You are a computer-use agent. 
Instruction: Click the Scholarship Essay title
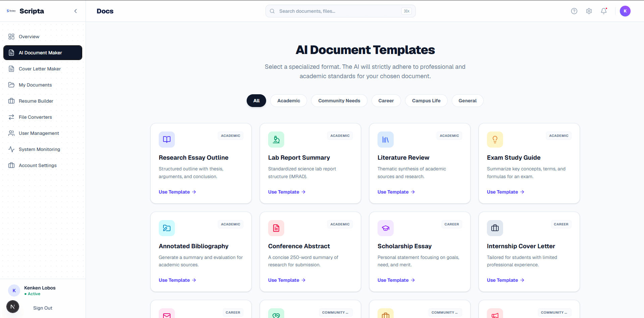pos(404,246)
